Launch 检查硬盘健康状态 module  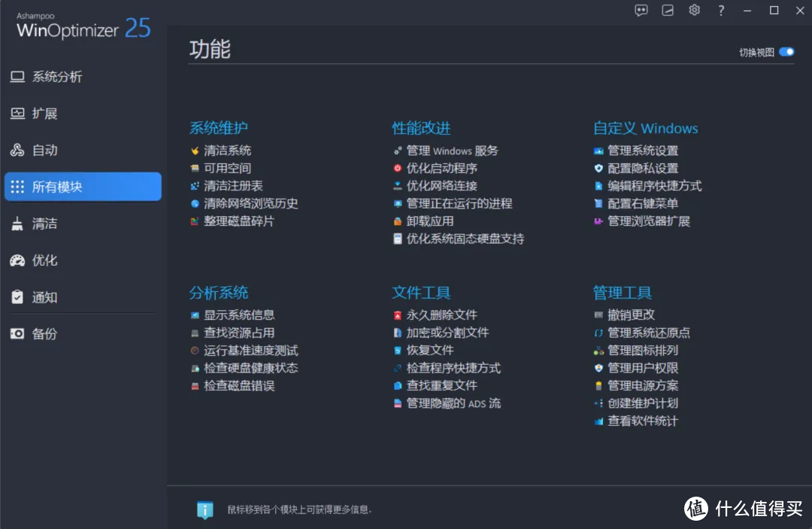244,369
